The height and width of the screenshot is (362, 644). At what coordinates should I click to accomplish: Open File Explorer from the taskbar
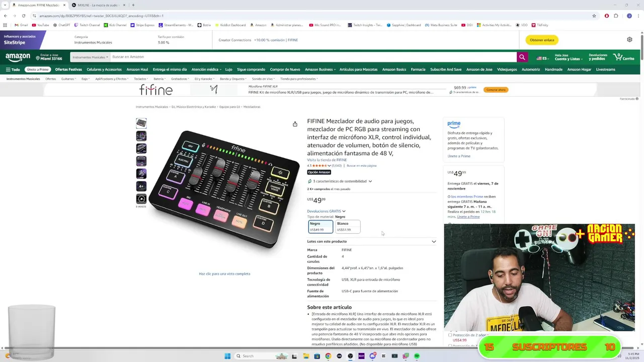tap(305, 356)
